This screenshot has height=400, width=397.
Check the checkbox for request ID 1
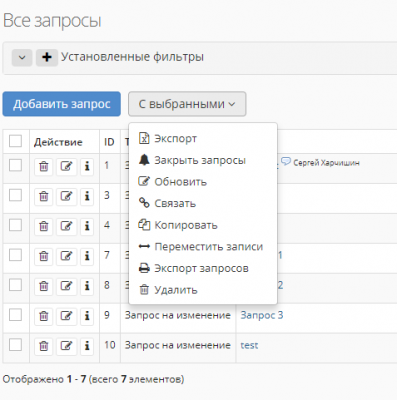click(x=15, y=165)
